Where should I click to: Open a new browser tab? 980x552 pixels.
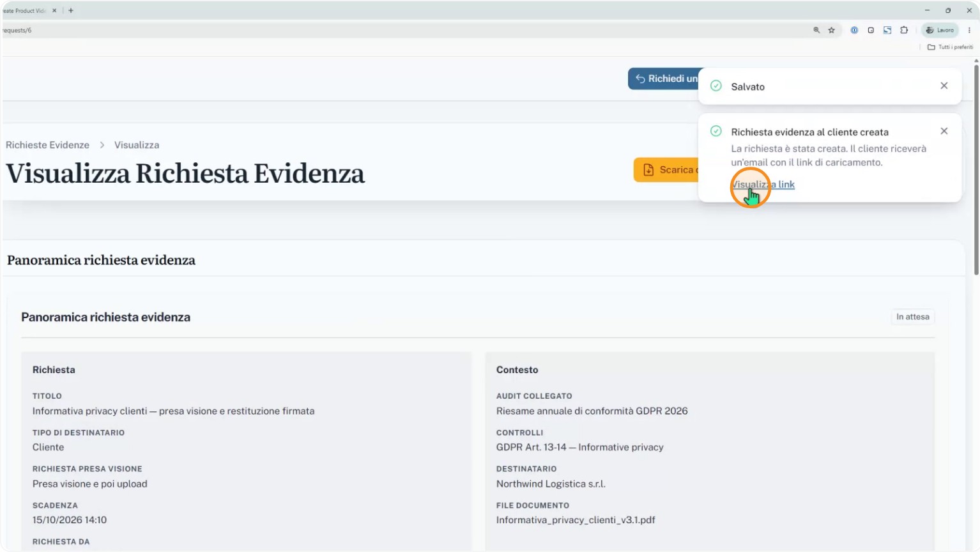71,11
